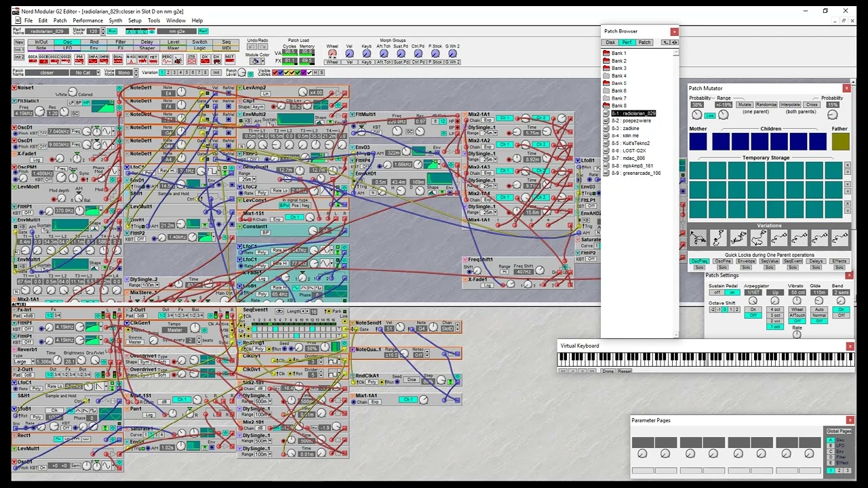The height and width of the screenshot is (488, 868).
Task: Select the MST master oscillator icon
Action: click(x=229, y=60)
